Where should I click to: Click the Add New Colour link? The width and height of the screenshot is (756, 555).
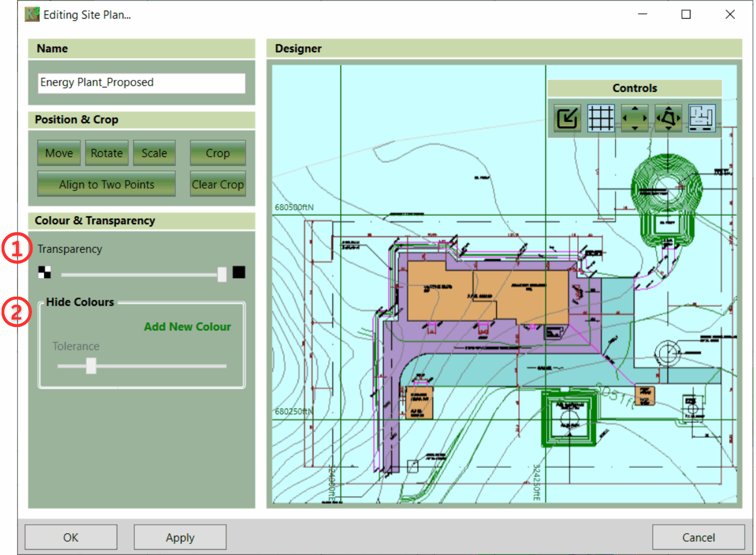187,327
